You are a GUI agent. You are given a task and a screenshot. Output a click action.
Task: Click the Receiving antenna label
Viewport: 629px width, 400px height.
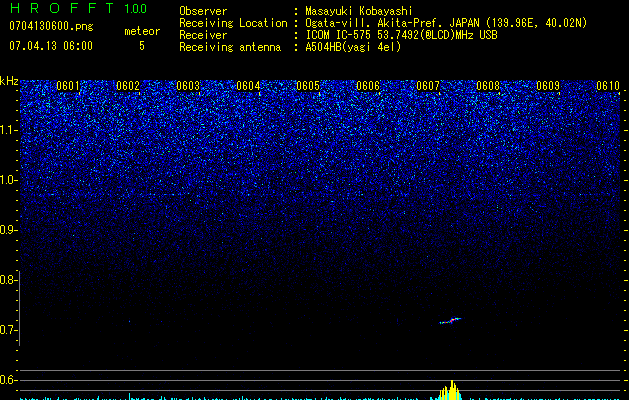(230, 47)
